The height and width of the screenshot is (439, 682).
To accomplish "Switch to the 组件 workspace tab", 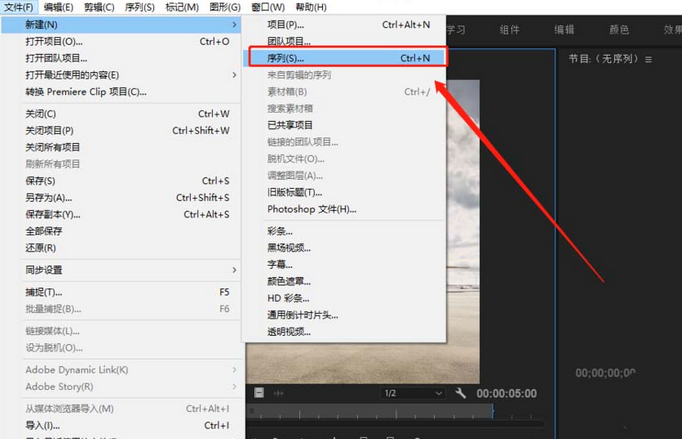I will tap(508, 30).
